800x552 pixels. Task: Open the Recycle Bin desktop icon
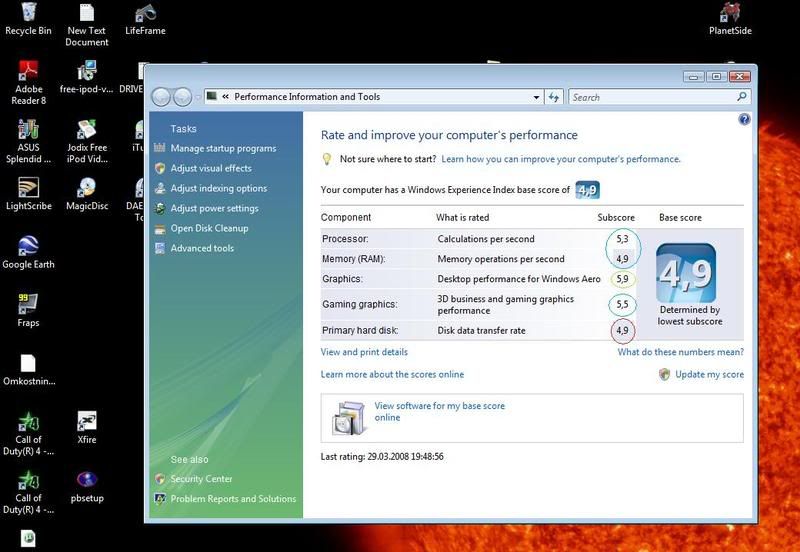[x=29, y=19]
